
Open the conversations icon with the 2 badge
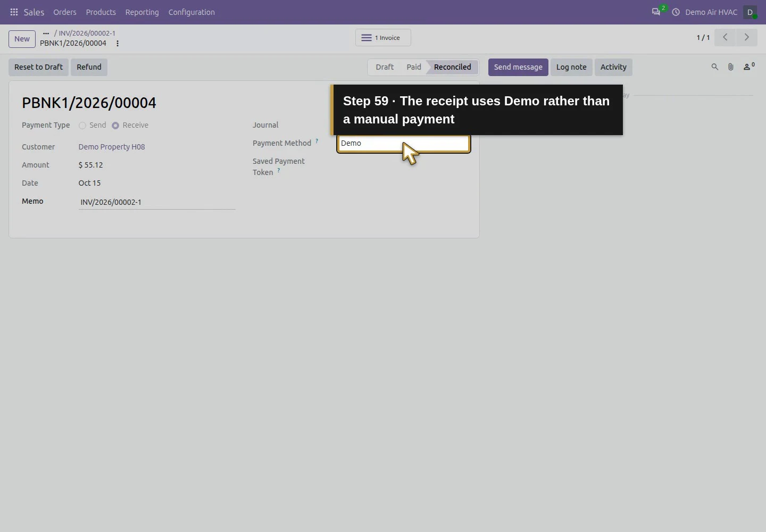pyautogui.click(x=656, y=12)
